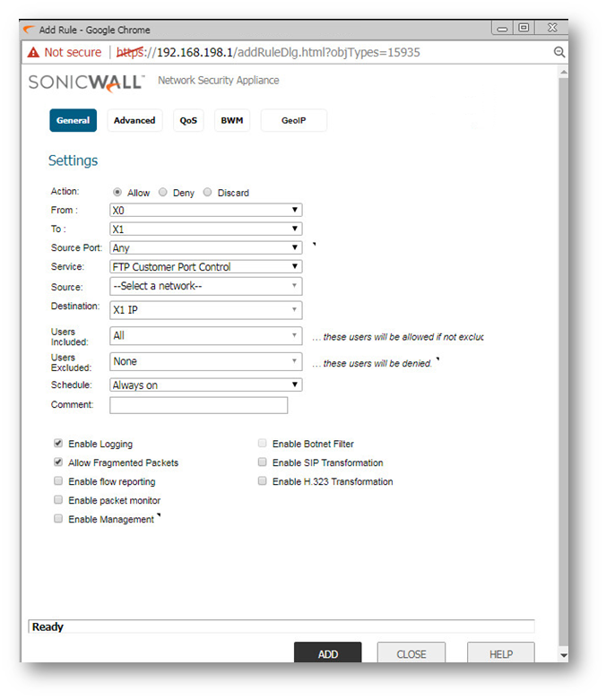Screen dimensions: 606x700
Task: Close the Add Rule Chrome window
Action: click(552, 28)
